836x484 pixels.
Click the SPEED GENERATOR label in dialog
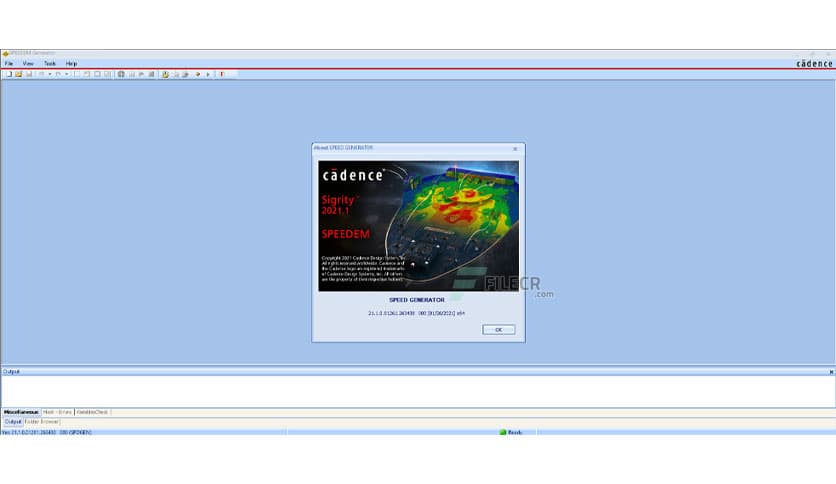point(416,300)
